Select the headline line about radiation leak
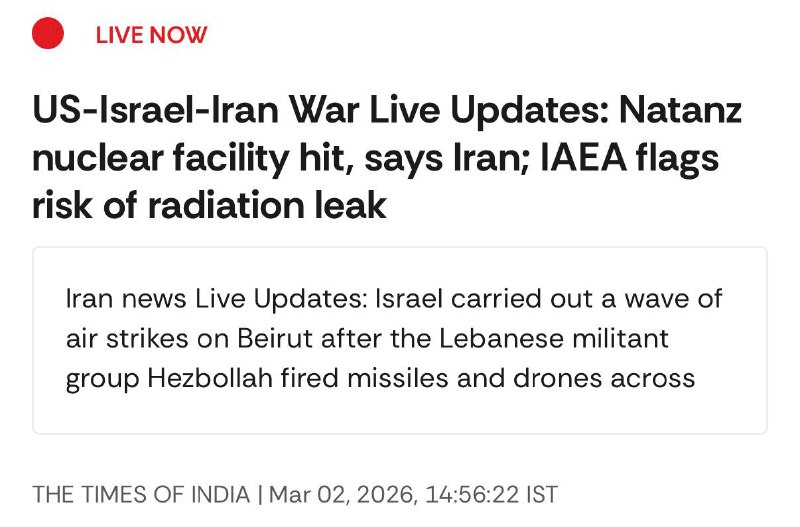Image resolution: width=800 pixels, height=527 pixels. tap(210, 205)
